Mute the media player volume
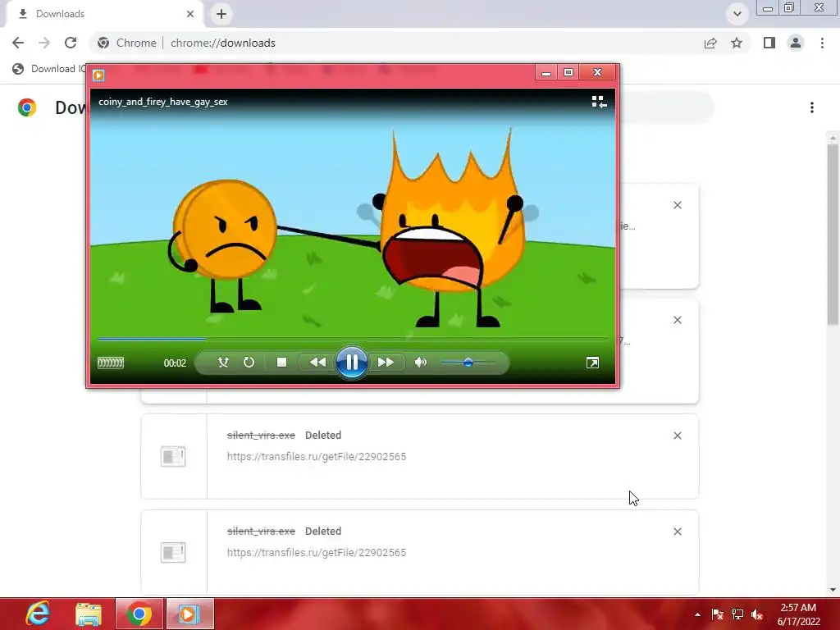Viewport: 840px width, 630px height. 421,362
